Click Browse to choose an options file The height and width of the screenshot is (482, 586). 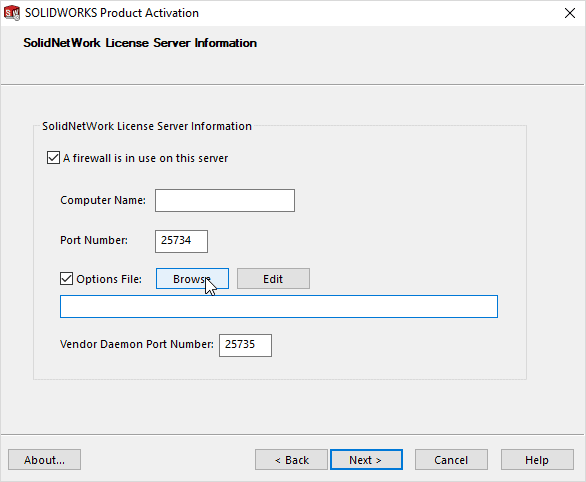192,279
